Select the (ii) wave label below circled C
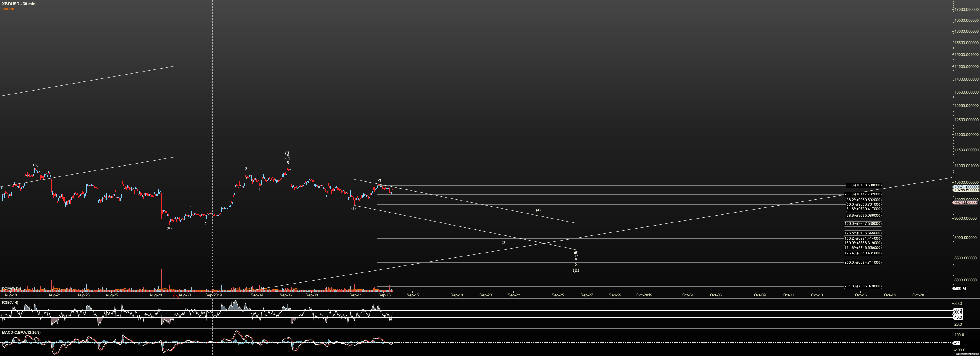Screen dimensions: 980x356 click(576, 270)
